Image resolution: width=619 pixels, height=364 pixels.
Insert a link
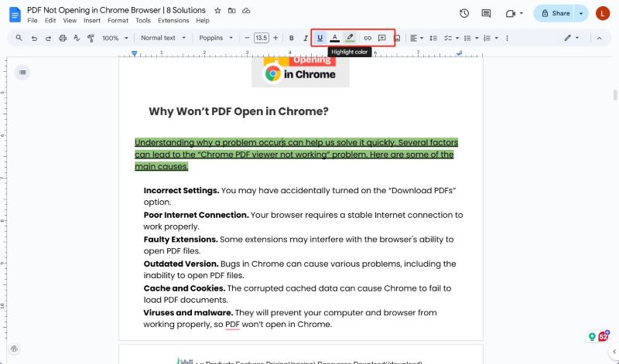click(368, 38)
